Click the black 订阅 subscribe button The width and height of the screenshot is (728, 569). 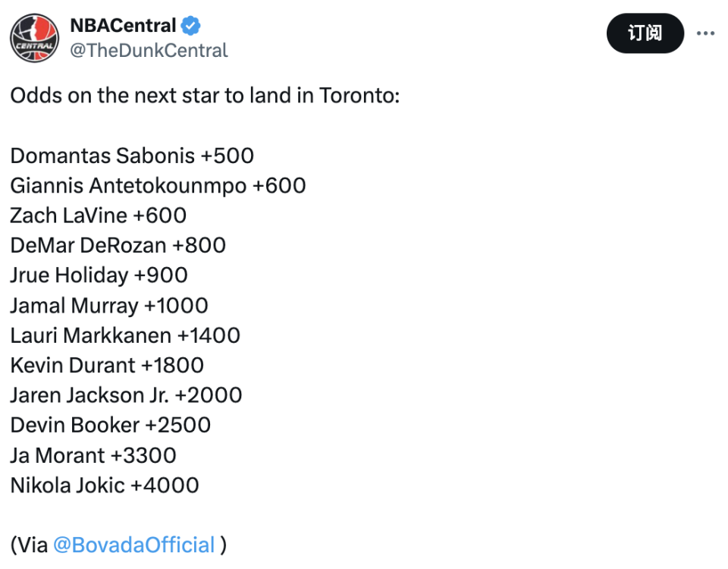click(x=645, y=33)
